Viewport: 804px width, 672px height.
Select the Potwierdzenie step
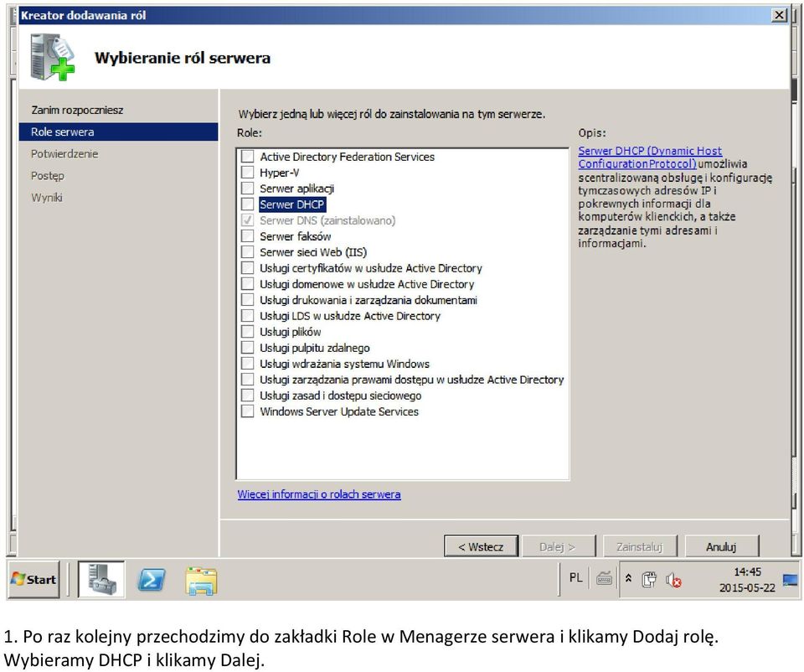coord(64,153)
